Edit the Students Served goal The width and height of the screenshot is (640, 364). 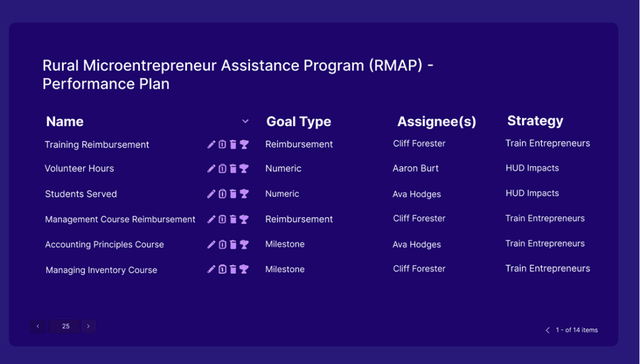pyautogui.click(x=211, y=194)
